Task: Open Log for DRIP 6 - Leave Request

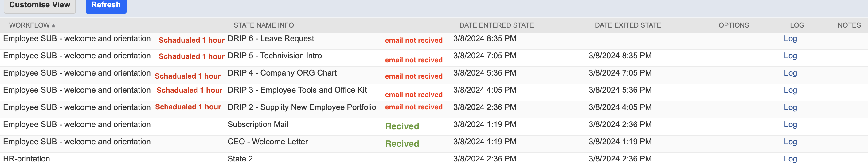Action: pos(790,38)
